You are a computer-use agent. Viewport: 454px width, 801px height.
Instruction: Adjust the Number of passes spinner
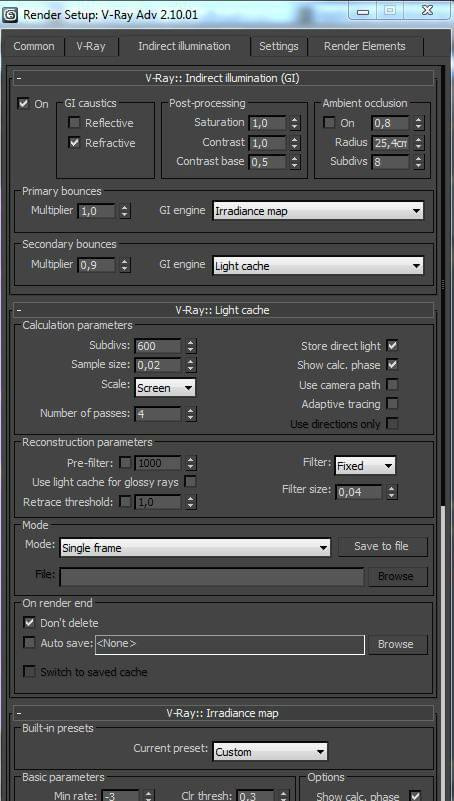click(x=190, y=414)
